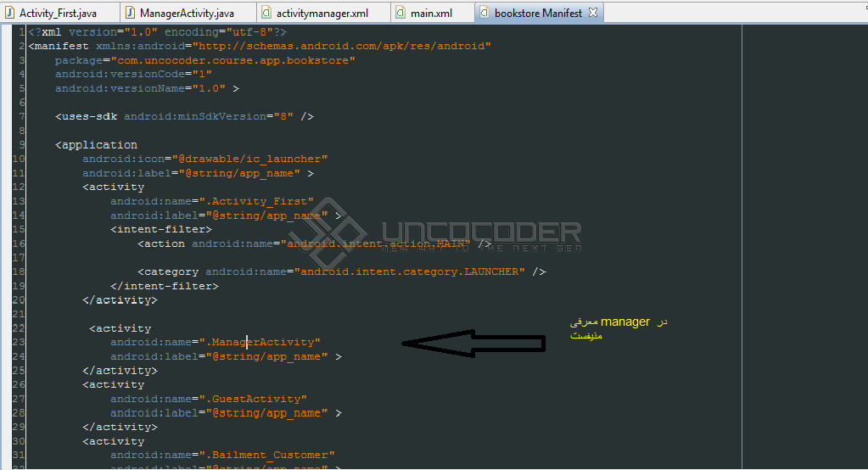
Task: Close the bookstore Manifest tab
Action: click(593, 12)
